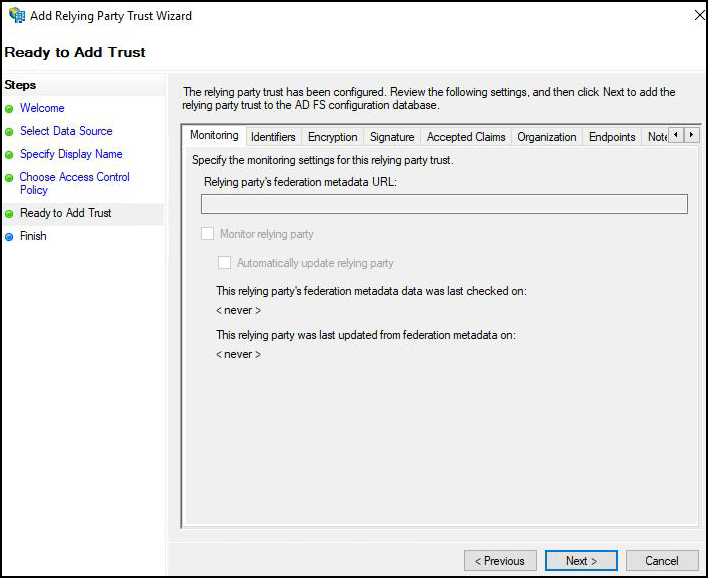Show the Endpoints tab
708x578 pixels.
tap(612, 137)
